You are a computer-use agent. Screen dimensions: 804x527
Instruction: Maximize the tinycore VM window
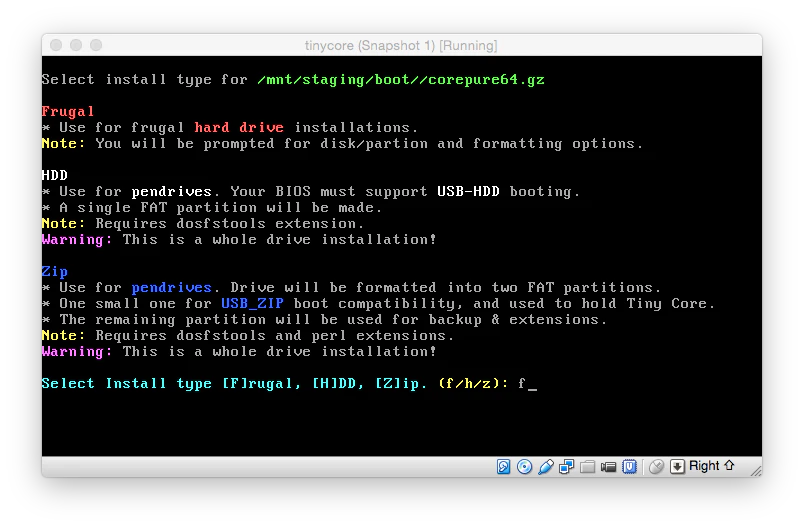[96, 45]
